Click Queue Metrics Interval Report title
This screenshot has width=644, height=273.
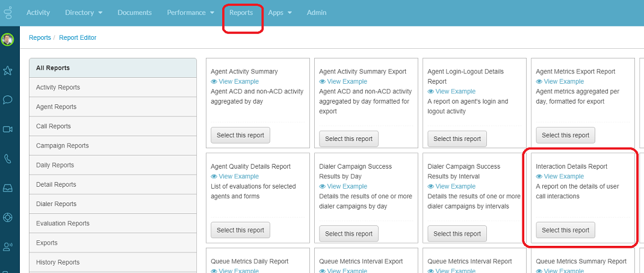tap(470, 262)
